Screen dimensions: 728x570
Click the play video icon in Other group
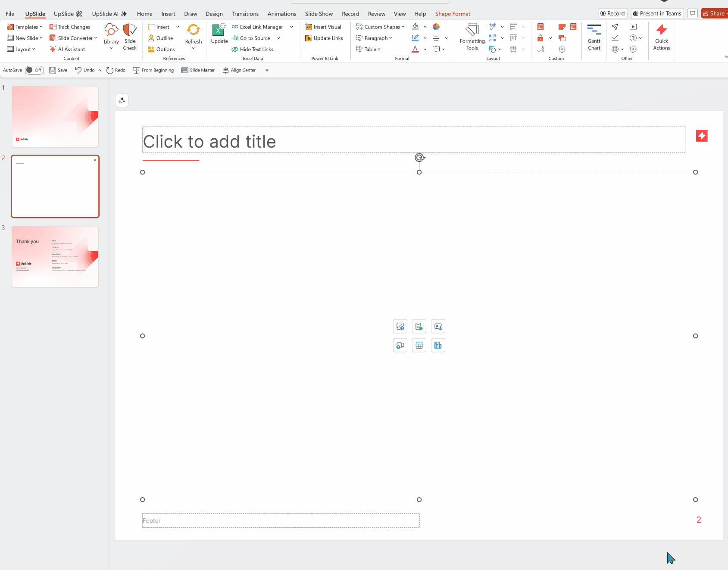coord(633,27)
